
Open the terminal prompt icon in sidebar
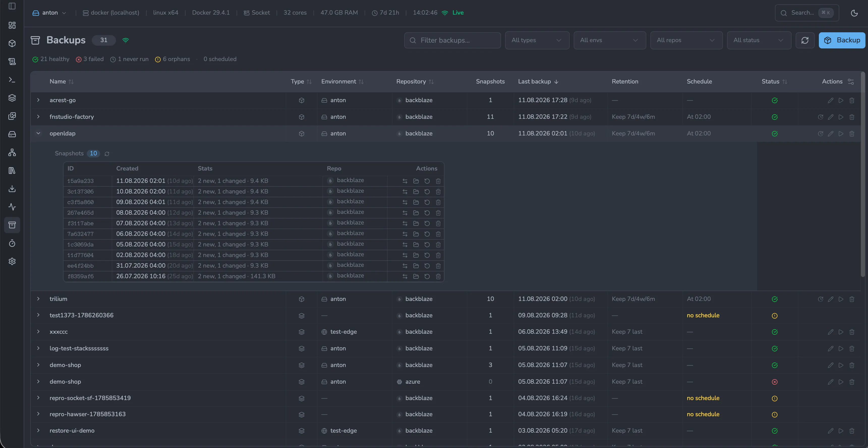pos(12,80)
